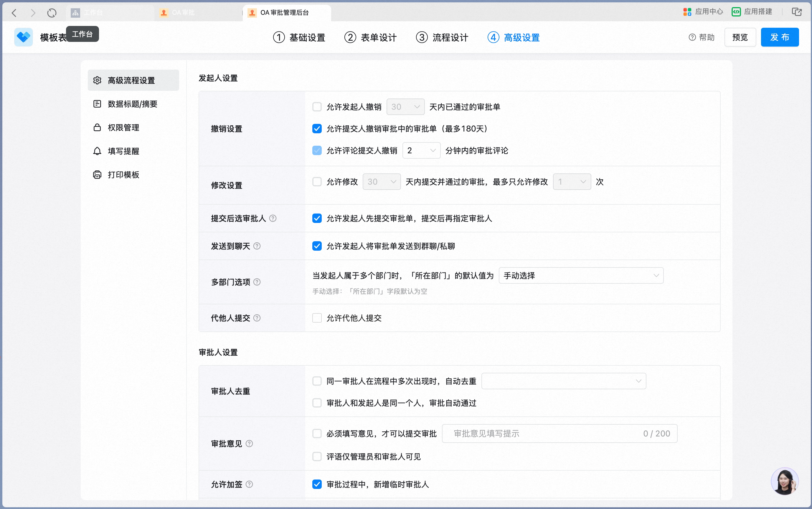Image resolution: width=812 pixels, height=509 pixels.
Task: Open the customer service avatar
Action: [784, 481]
